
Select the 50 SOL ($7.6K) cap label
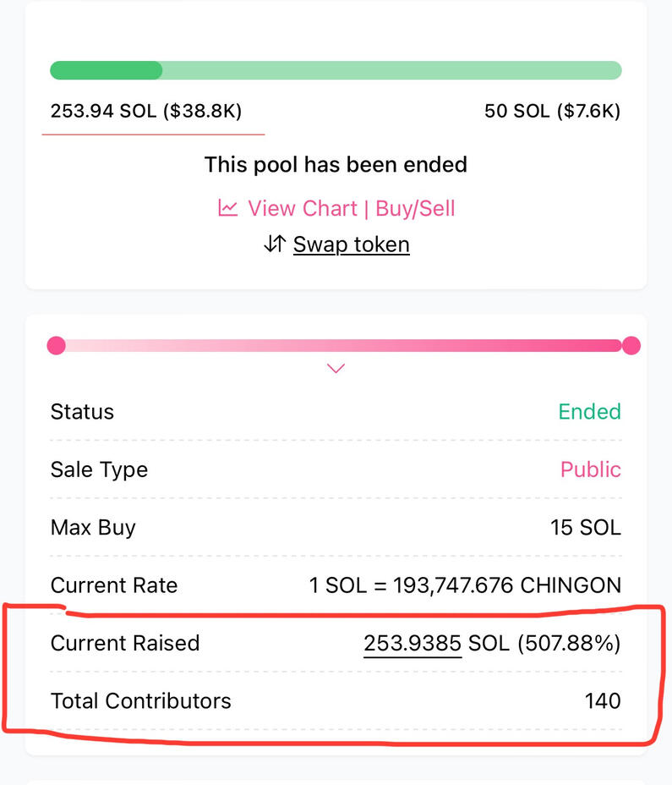pos(552,111)
